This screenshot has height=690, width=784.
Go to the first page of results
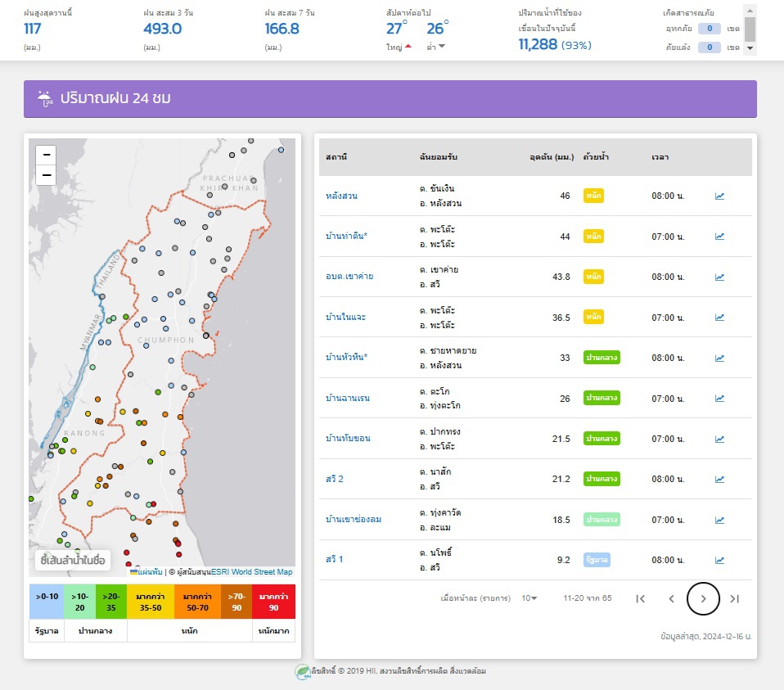641,598
